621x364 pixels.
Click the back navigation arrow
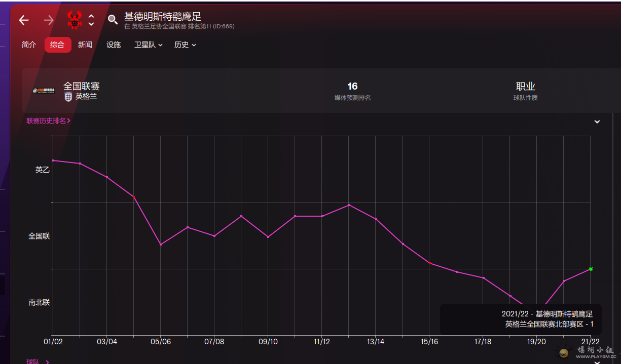click(24, 20)
